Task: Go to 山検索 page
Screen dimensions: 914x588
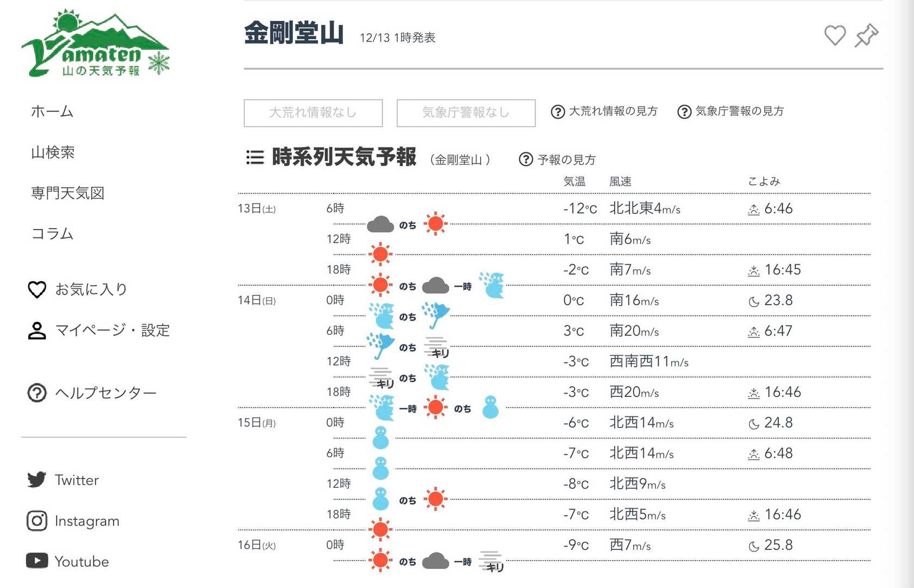Action: click(x=53, y=152)
